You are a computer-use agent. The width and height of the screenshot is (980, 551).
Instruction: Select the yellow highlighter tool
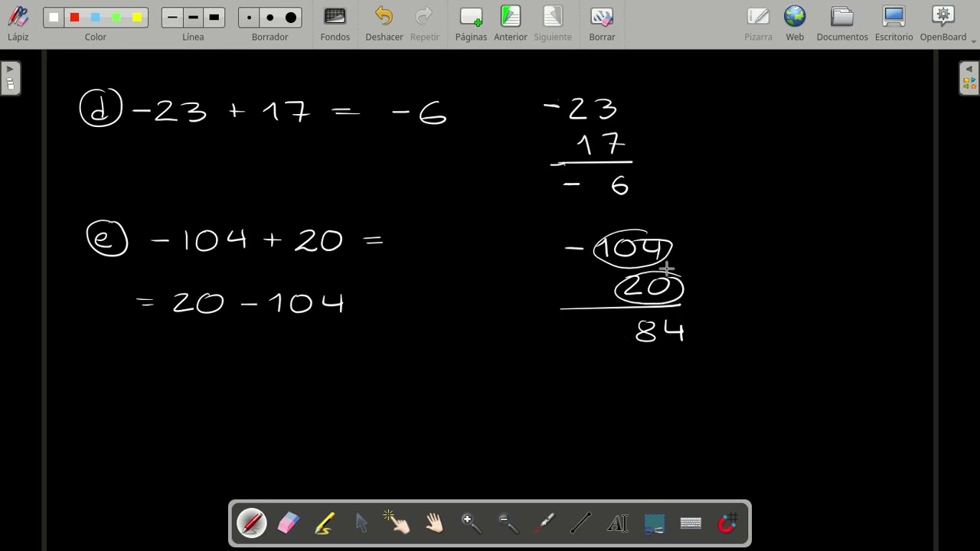click(325, 523)
